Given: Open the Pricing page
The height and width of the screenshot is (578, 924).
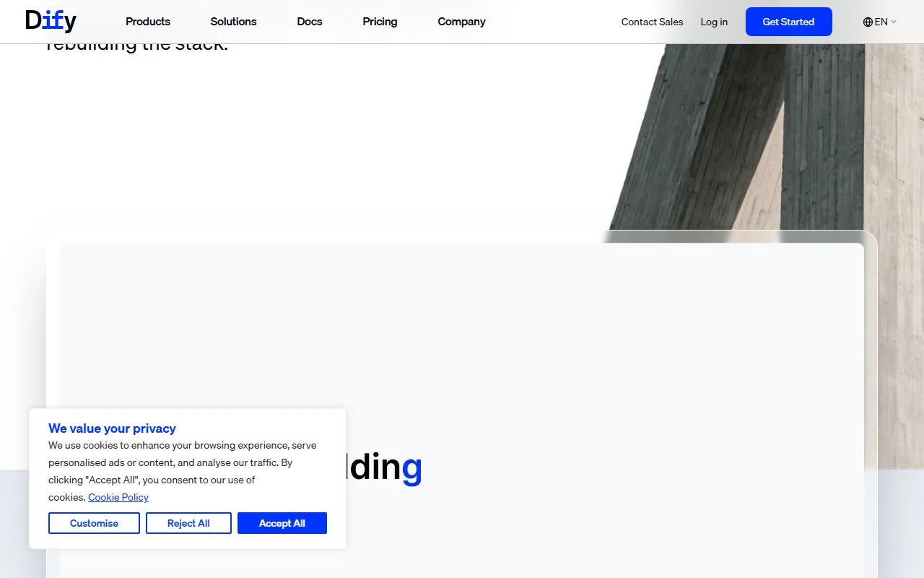Looking at the screenshot, I should (380, 22).
